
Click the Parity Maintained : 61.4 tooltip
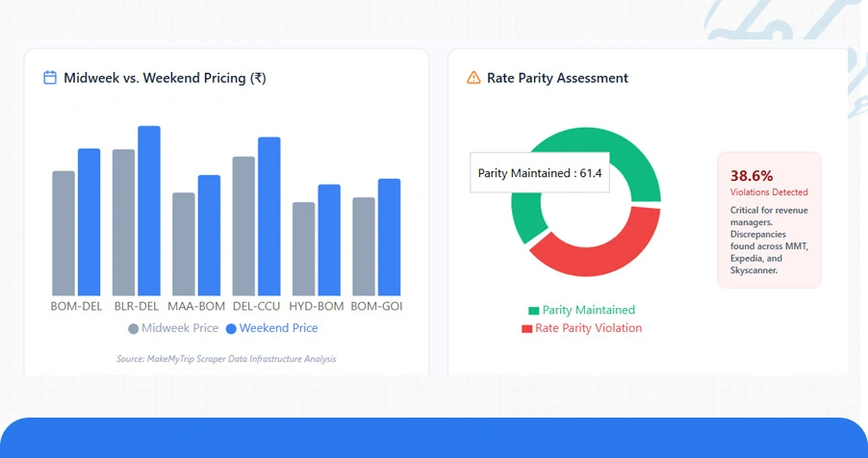[539, 173]
